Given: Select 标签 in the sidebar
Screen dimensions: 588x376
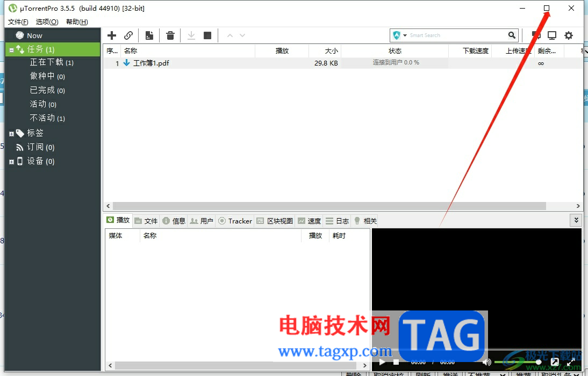Looking at the screenshot, I should [35, 133].
